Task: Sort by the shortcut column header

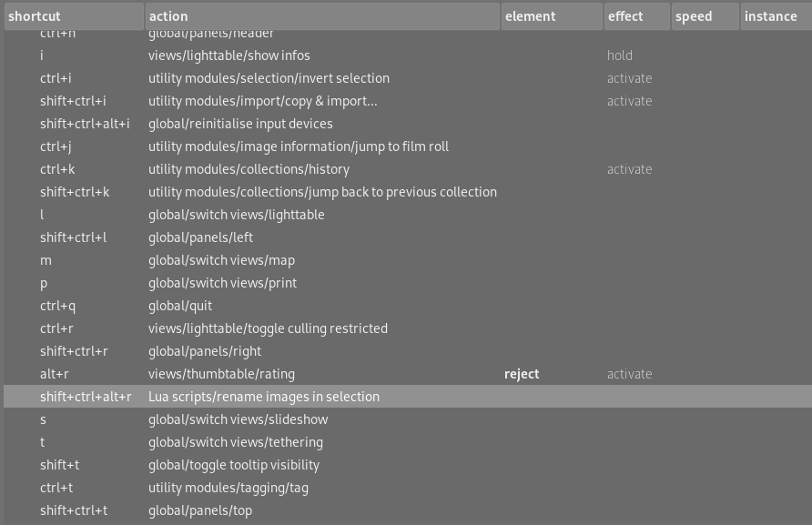Action: pyautogui.click(x=73, y=16)
